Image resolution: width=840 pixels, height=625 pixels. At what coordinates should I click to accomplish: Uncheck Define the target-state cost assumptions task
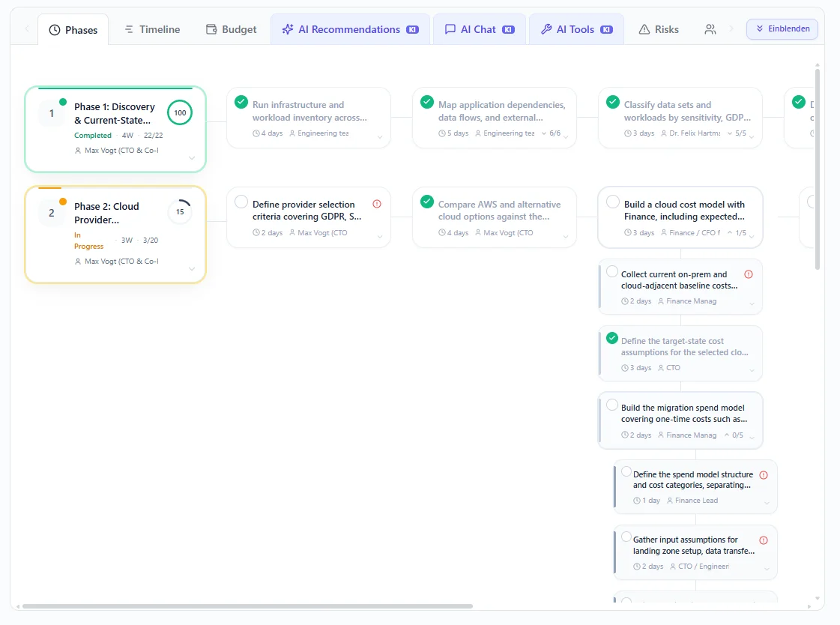point(612,339)
